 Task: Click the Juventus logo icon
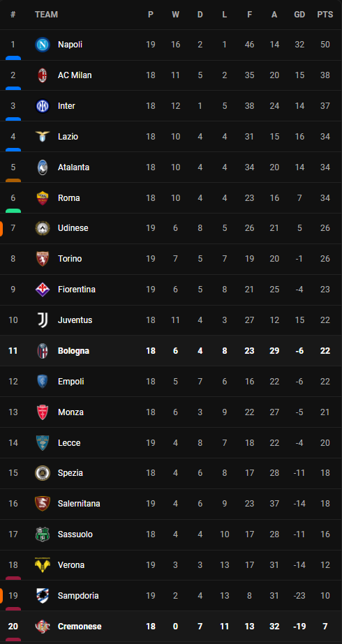pos(43,320)
